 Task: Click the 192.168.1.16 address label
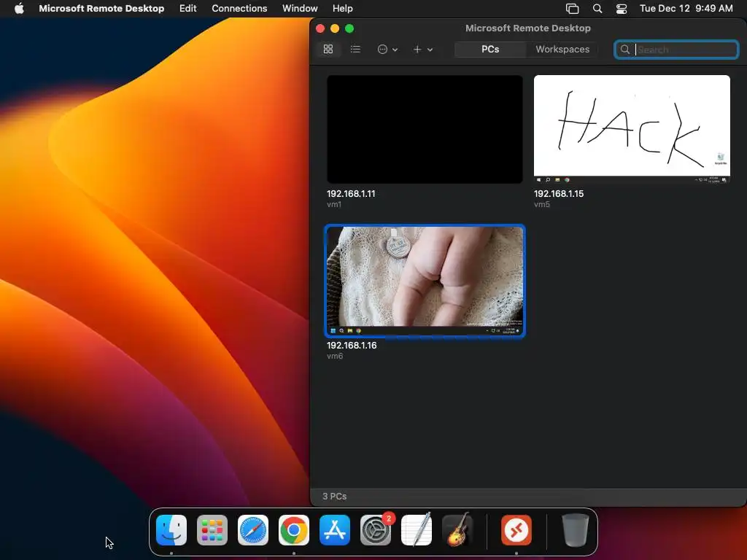(352, 345)
